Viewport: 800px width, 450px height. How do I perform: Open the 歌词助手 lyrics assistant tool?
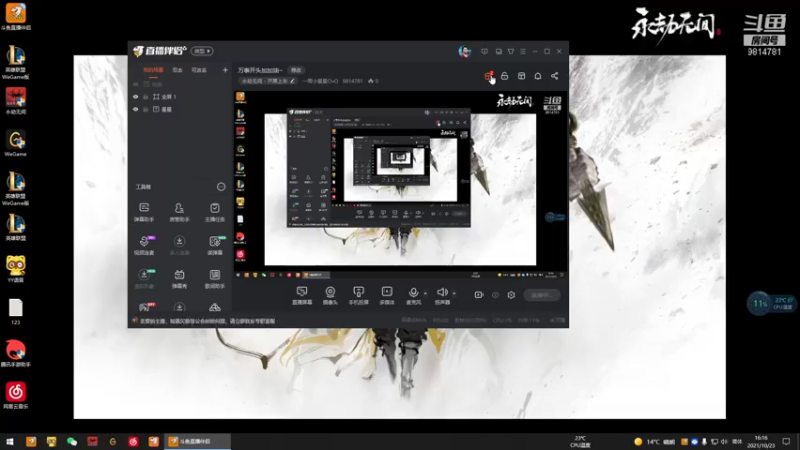click(215, 279)
